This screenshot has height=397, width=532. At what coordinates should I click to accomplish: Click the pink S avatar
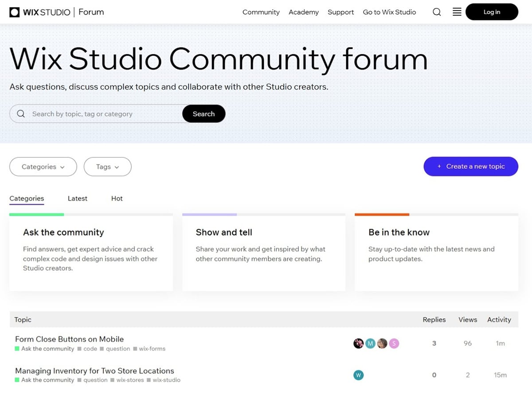394,343
